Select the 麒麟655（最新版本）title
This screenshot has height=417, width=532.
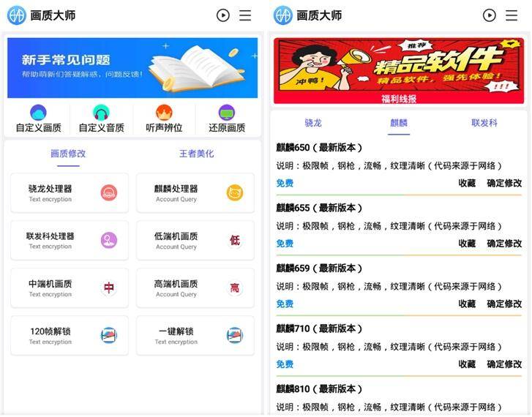tap(319, 208)
